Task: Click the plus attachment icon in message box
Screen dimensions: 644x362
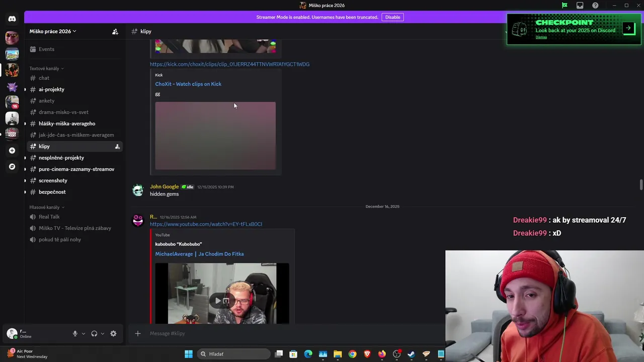Action: click(x=137, y=333)
